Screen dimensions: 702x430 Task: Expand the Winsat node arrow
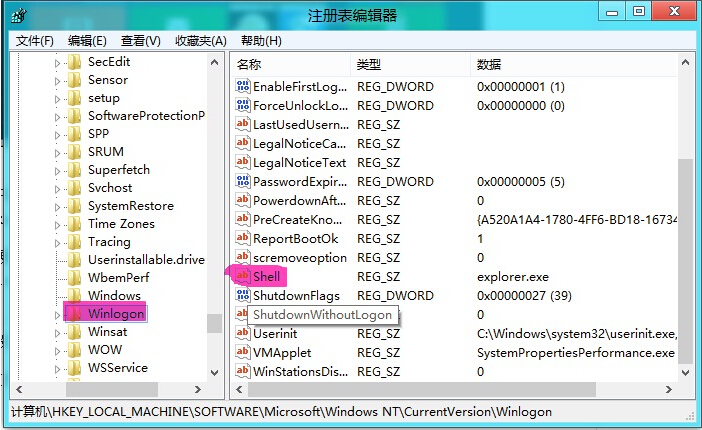(57, 333)
